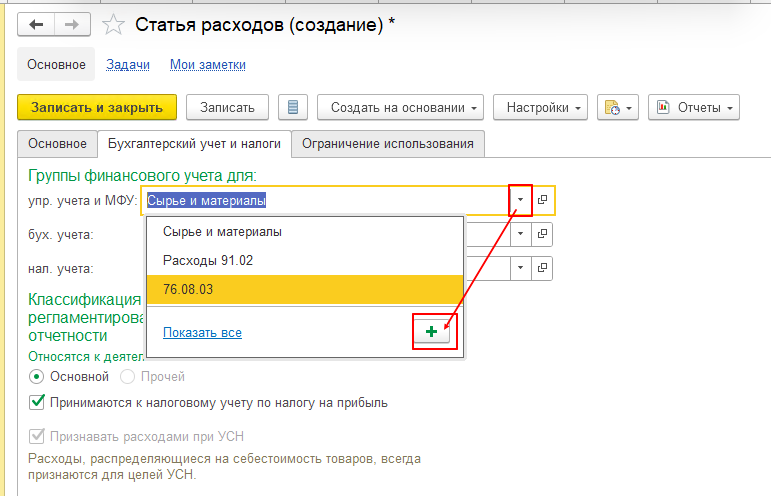
Task: Expand the упр. учета и МФУ dropdown arrow
Action: click(x=521, y=200)
